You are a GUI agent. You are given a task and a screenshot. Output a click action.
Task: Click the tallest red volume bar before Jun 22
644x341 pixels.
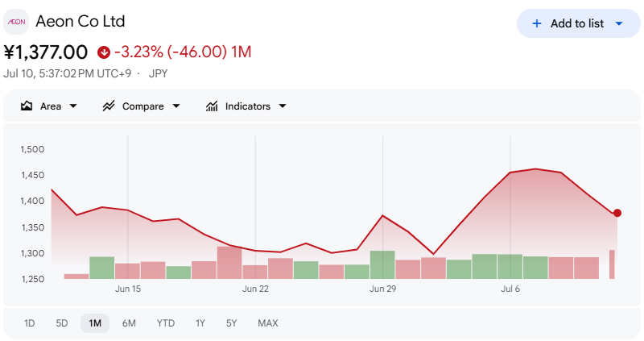click(229, 263)
